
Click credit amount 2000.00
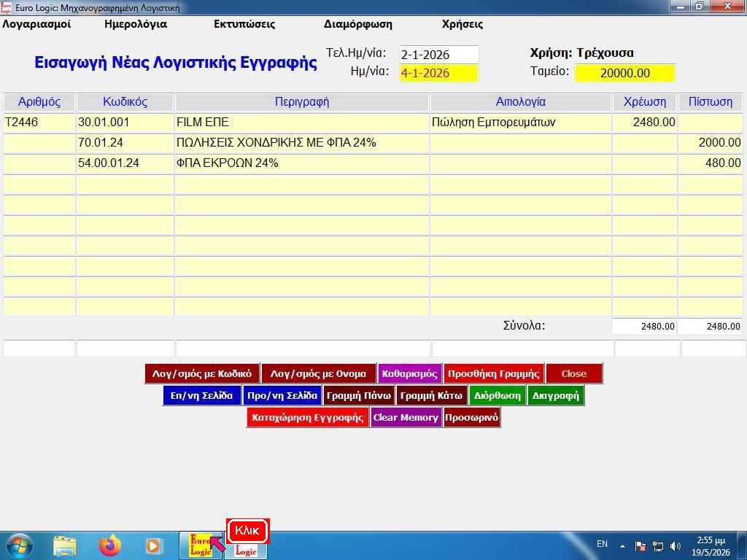tap(711, 143)
